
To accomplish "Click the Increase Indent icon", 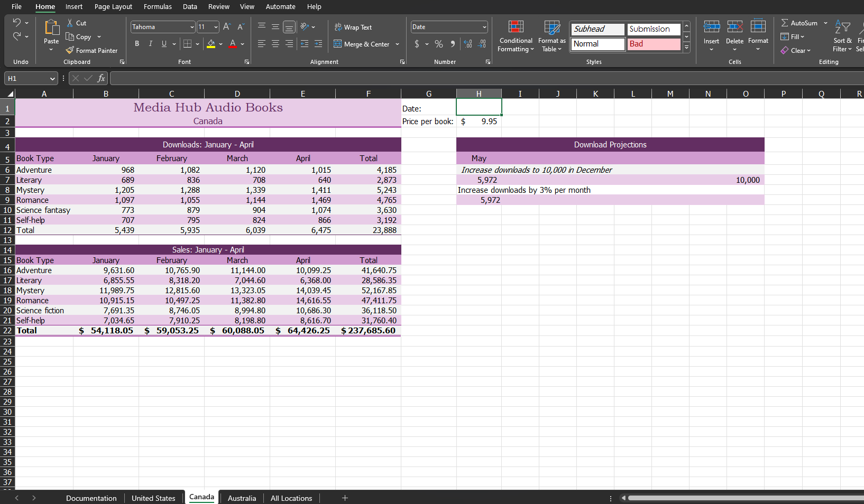I will (x=318, y=44).
